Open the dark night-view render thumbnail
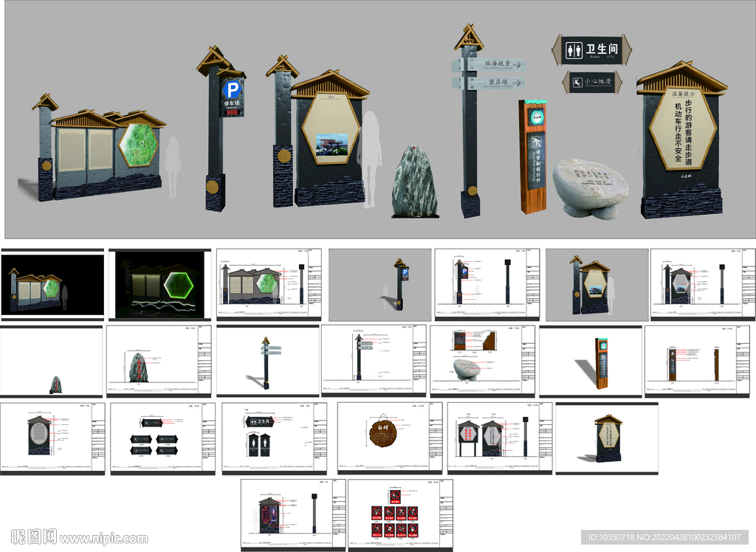Image resolution: width=756 pixels, height=552 pixels. (159, 284)
